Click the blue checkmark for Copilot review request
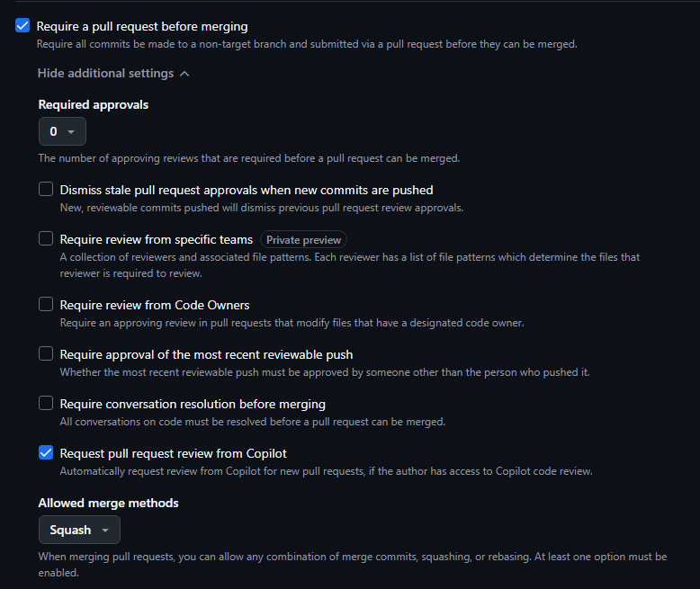The image size is (700, 589). (46, 452)
